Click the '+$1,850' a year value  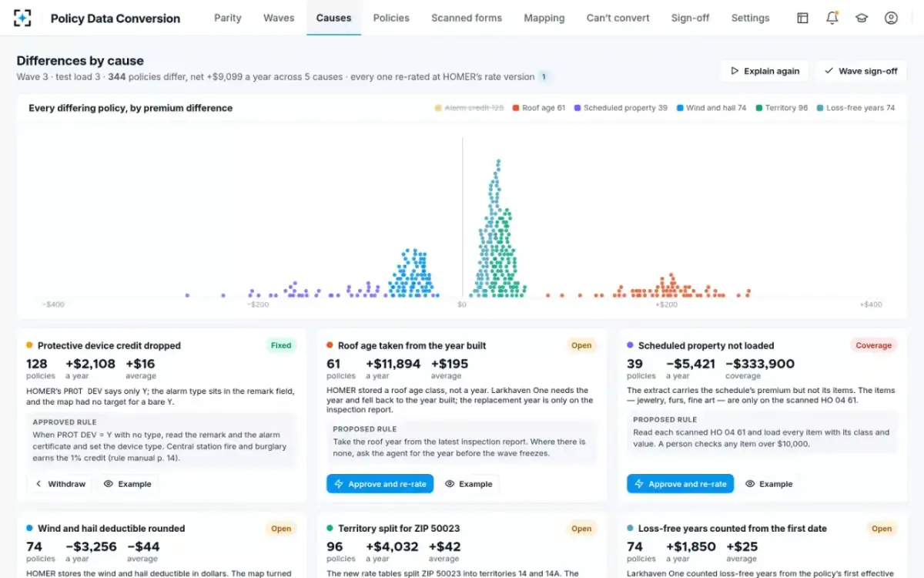tap(691, 546)
